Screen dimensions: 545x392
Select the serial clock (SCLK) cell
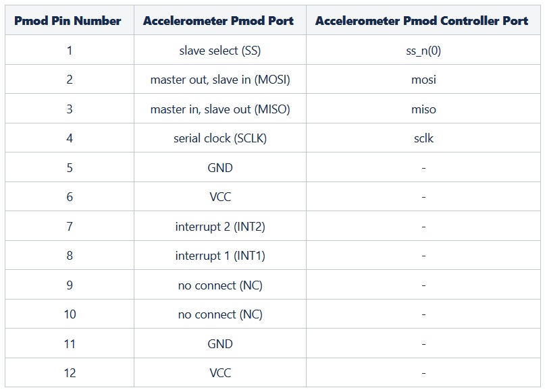click(x=220, y=138)
